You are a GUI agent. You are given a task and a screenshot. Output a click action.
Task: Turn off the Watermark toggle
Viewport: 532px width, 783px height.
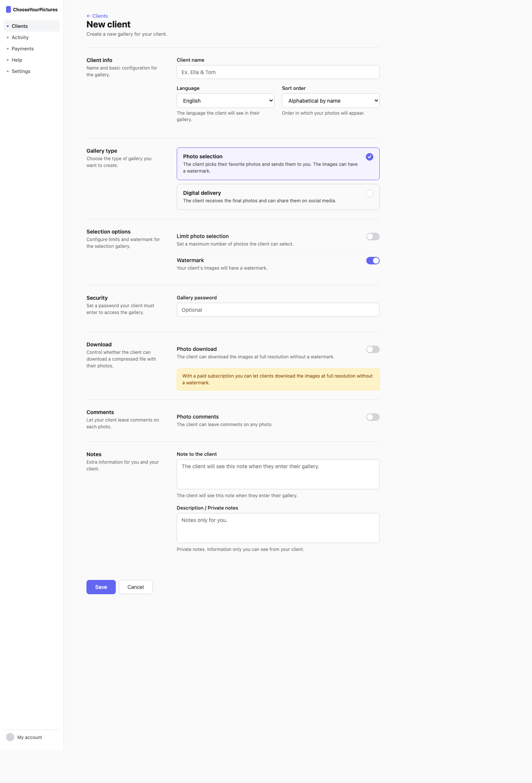pyautogui.click(x=373, y=261)
